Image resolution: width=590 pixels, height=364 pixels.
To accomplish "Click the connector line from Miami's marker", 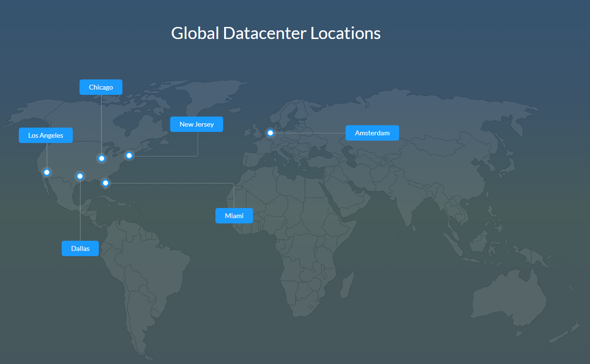I will [169, 183].
